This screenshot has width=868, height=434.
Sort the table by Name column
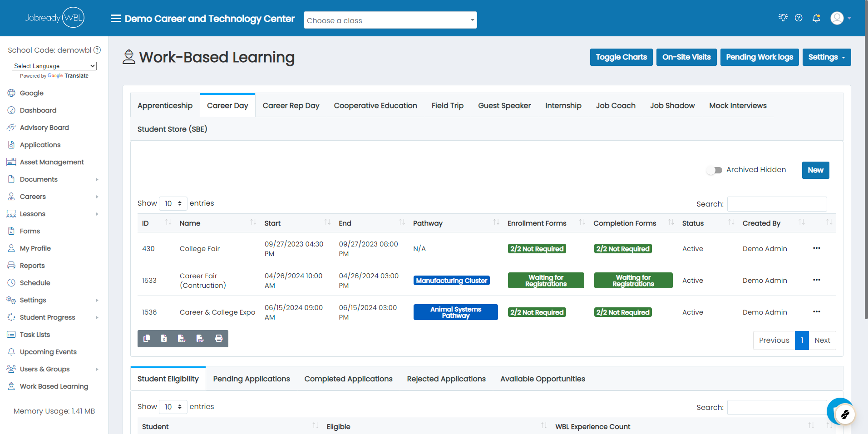coord(217,223)
